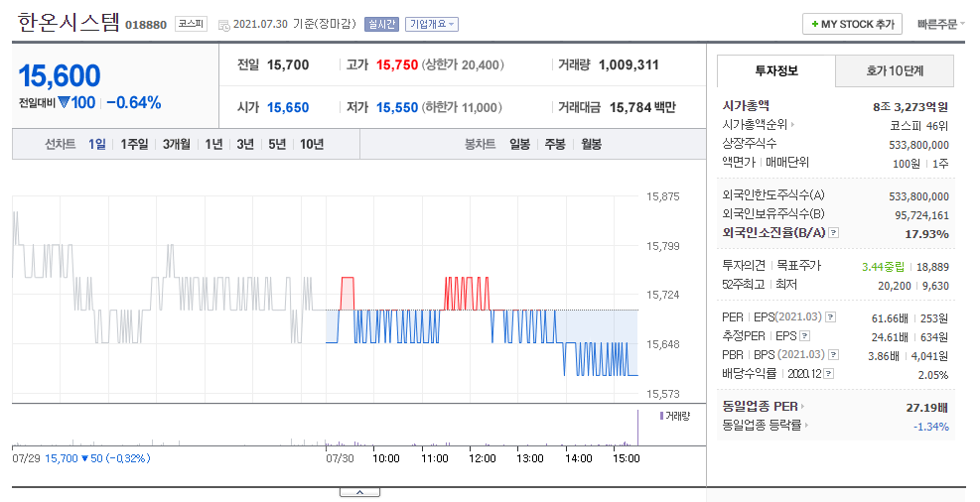
Task: Click the 07/29 15,700 ▼50 summary under chart
Action: click(x=81, y=458)
